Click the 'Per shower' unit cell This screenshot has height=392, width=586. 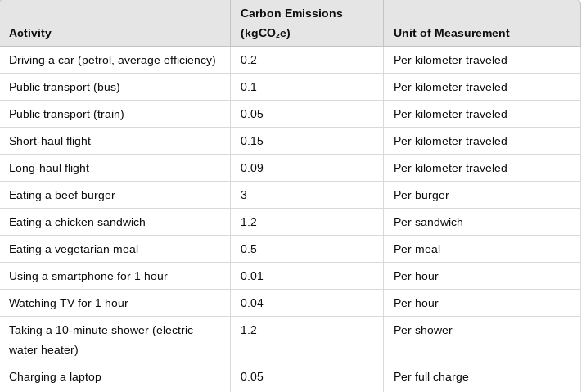point(423,330)
